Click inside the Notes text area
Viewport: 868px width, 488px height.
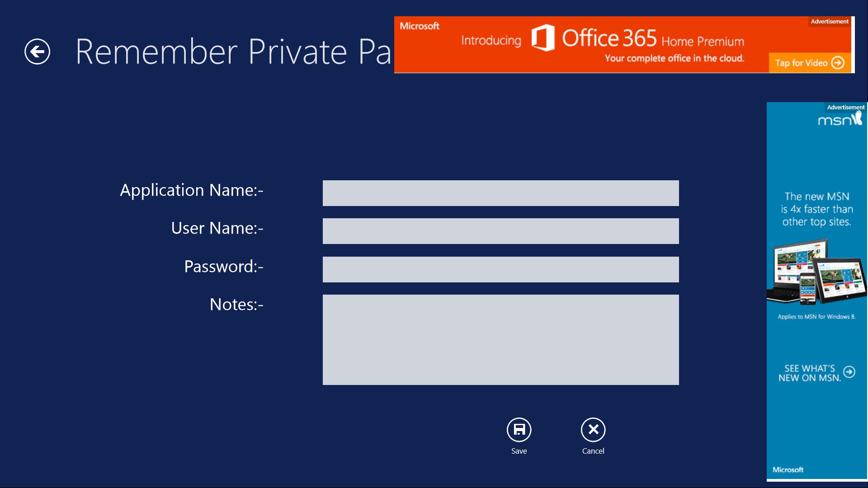(500, 340)
